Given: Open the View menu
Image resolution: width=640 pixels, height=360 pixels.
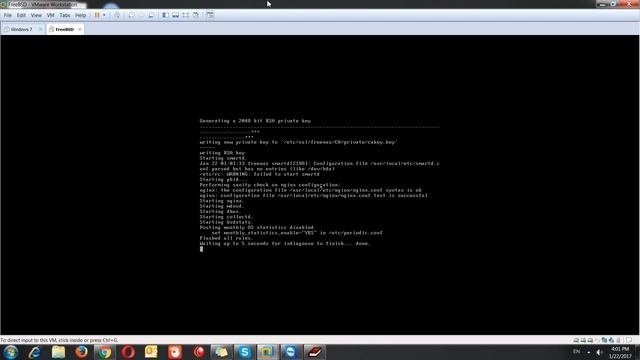Looking at the screenshot, I should (36, 15).
